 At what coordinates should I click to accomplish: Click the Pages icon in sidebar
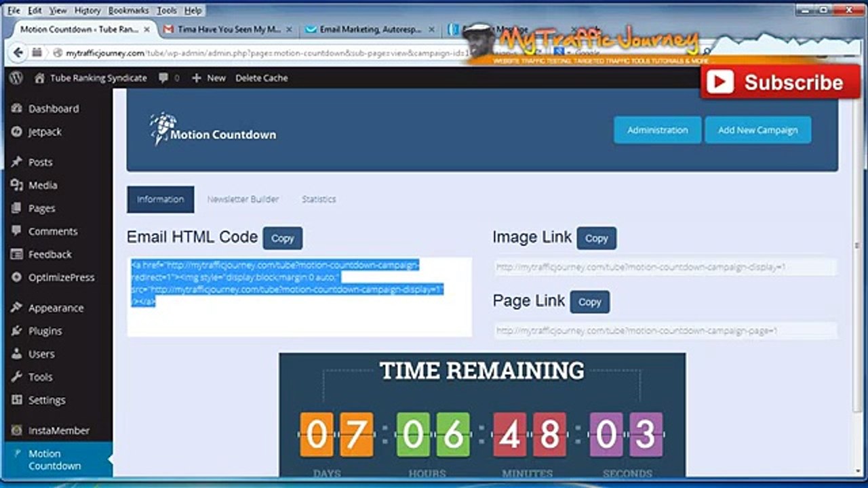point(17,208)
